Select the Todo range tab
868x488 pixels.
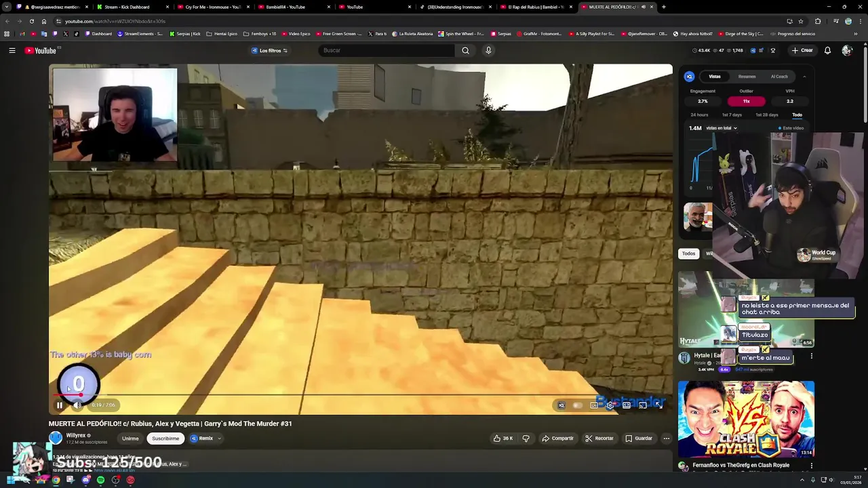point(797,115)
